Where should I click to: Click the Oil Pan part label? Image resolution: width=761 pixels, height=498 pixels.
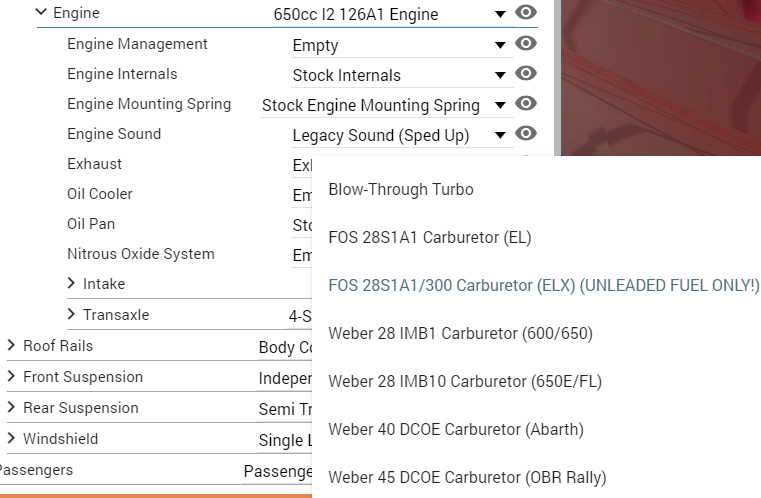91,224
